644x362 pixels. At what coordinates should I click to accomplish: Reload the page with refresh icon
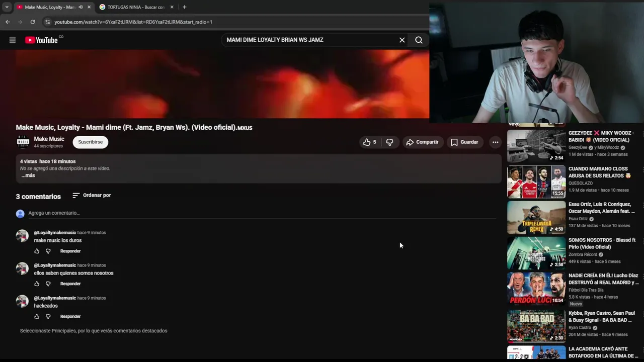pyautogui.click(x=33, y=22)
